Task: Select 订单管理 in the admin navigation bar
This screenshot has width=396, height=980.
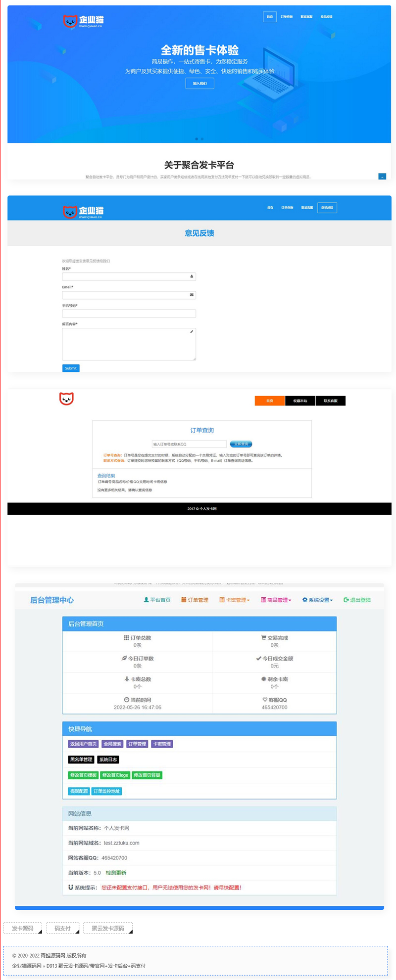Action: click(195, 600)
